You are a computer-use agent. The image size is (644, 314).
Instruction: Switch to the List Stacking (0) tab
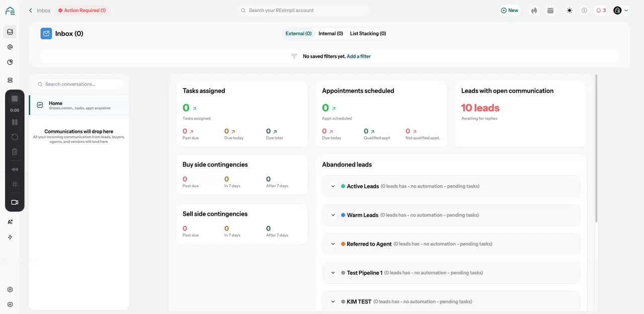[x=368, y=34]
